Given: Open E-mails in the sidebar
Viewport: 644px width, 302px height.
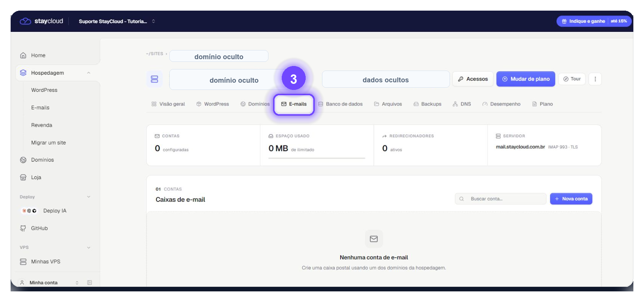Looking at the screenshot, I should (x=40, y=108).
